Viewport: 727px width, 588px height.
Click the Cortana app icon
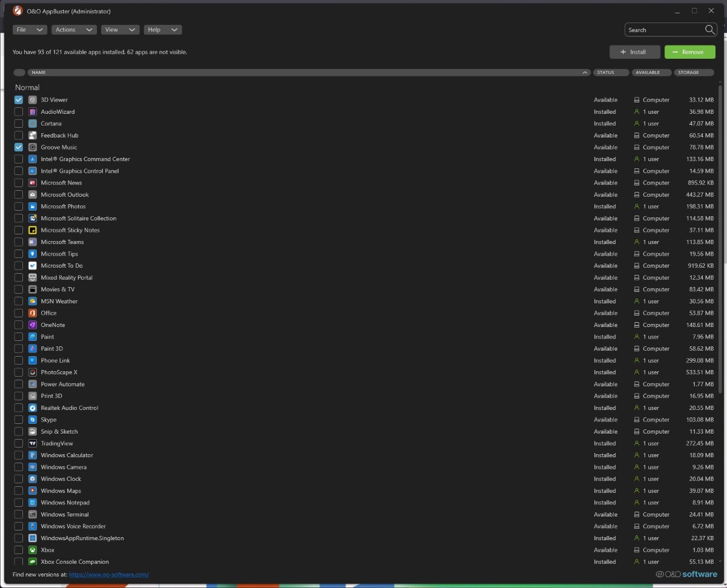33,124
